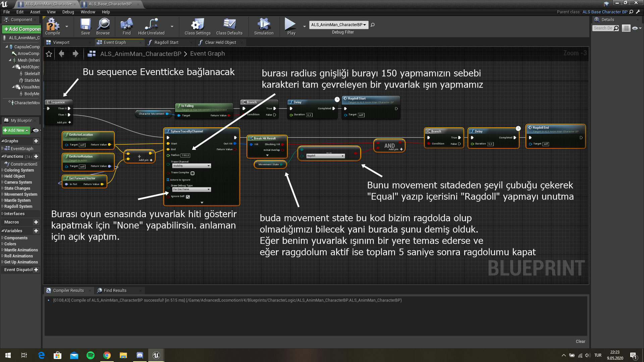Image resolution: width=644 pixels, height=362 pixels.
Task: Open the Debug menu
Action: [x=68, y=12]
